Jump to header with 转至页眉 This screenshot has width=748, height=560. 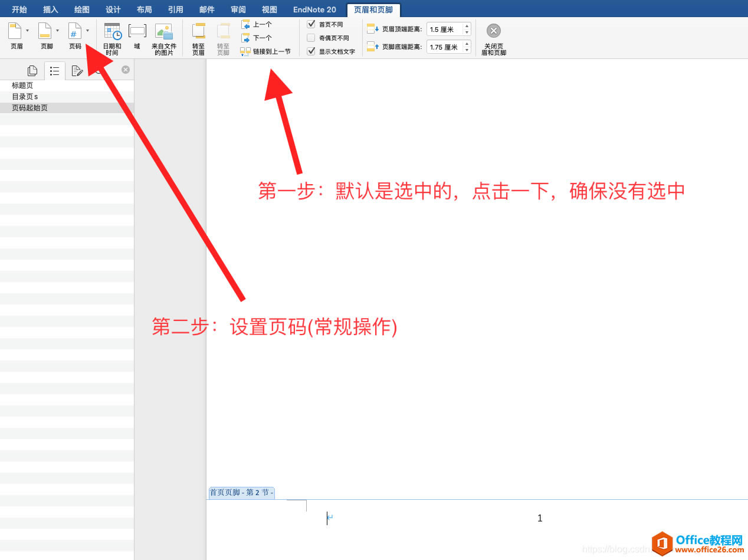(198, 37)
